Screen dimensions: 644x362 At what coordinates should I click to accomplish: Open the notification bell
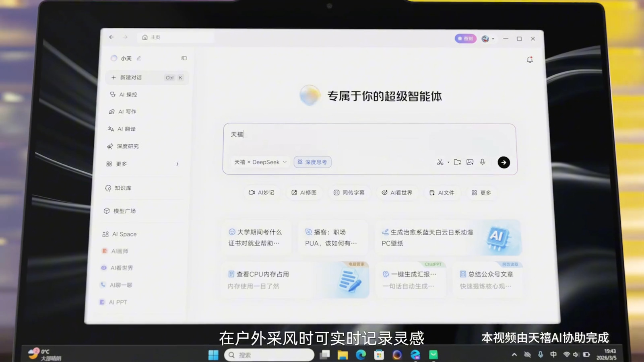[530, 60]
